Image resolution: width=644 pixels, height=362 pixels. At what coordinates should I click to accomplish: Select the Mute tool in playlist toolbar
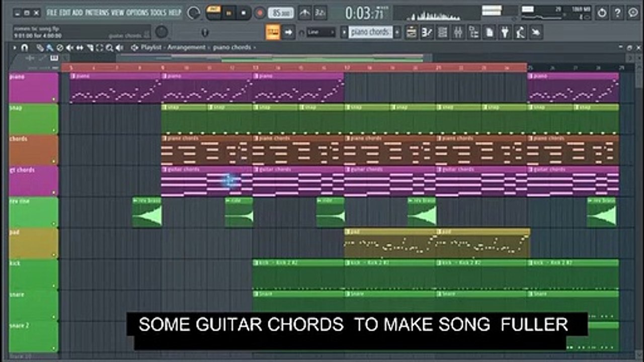[70, 48]
